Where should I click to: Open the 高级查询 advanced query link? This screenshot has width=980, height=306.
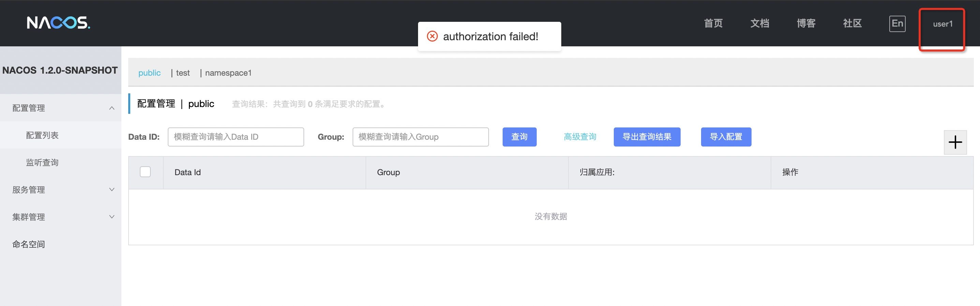point(580,136)
